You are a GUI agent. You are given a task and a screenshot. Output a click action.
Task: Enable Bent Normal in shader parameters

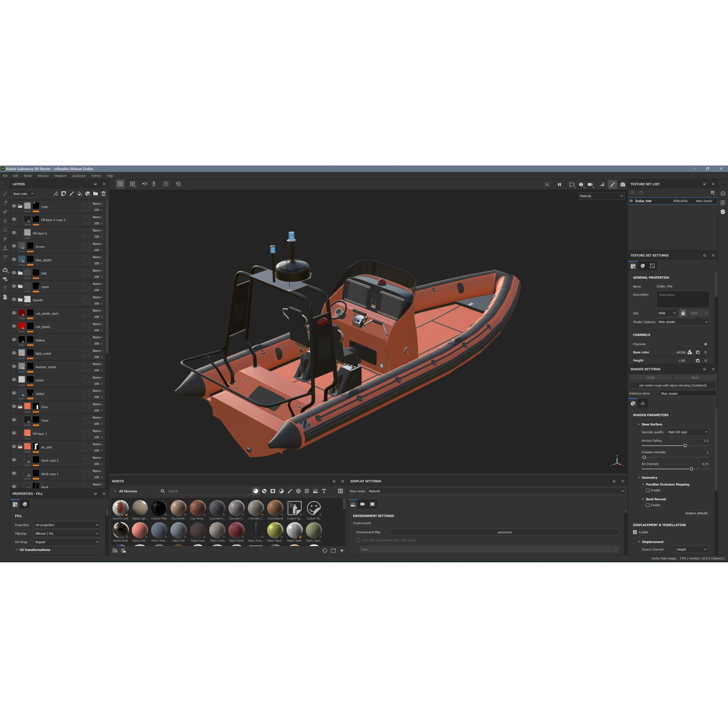tap(648, 505)
